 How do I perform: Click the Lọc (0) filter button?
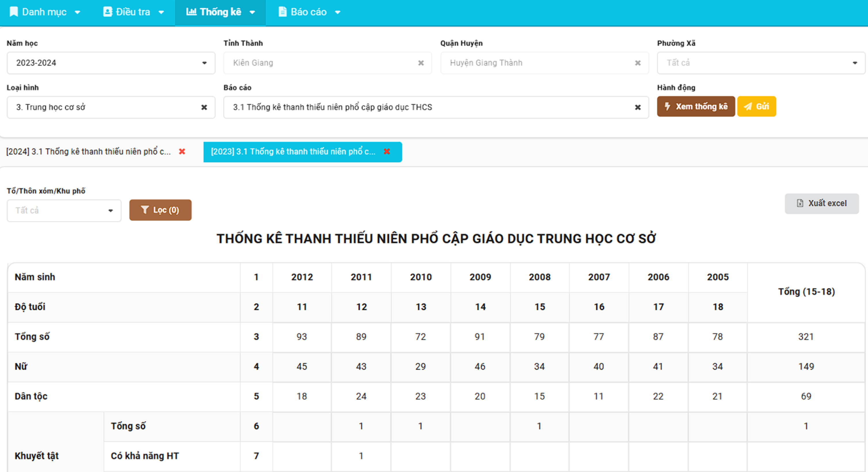[x=160, y=210]
